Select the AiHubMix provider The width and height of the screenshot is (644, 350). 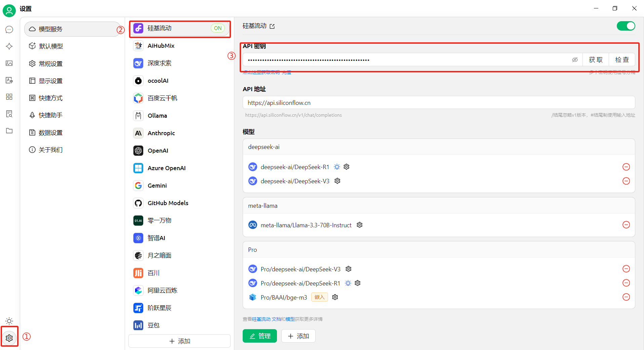(x=179, y=46)
